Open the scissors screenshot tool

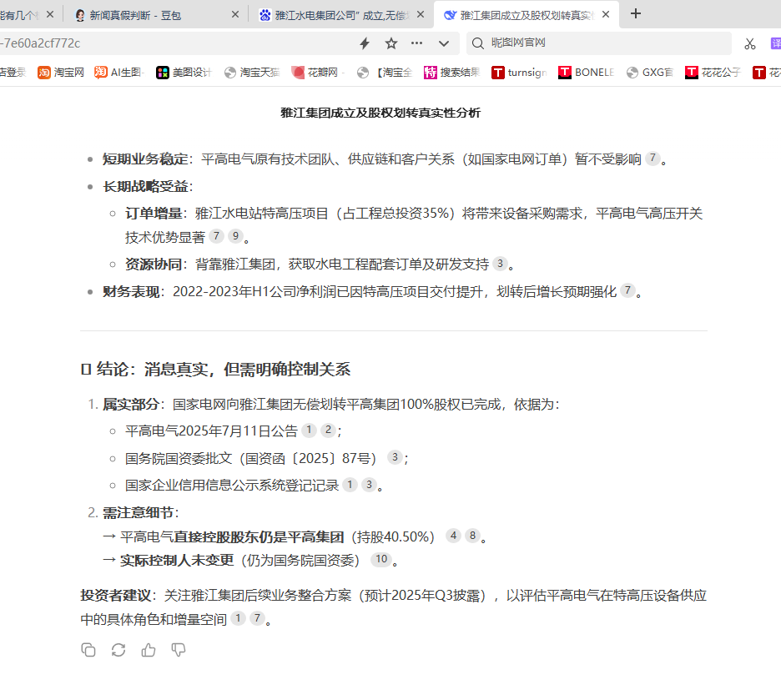pos(749,44)
